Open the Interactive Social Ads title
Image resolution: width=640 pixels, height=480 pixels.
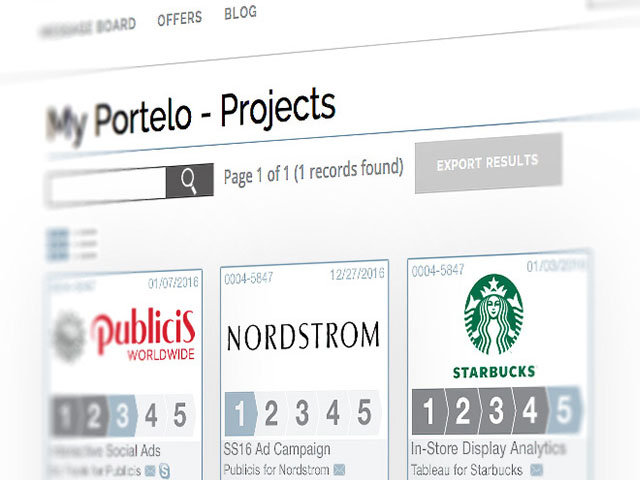105,451
